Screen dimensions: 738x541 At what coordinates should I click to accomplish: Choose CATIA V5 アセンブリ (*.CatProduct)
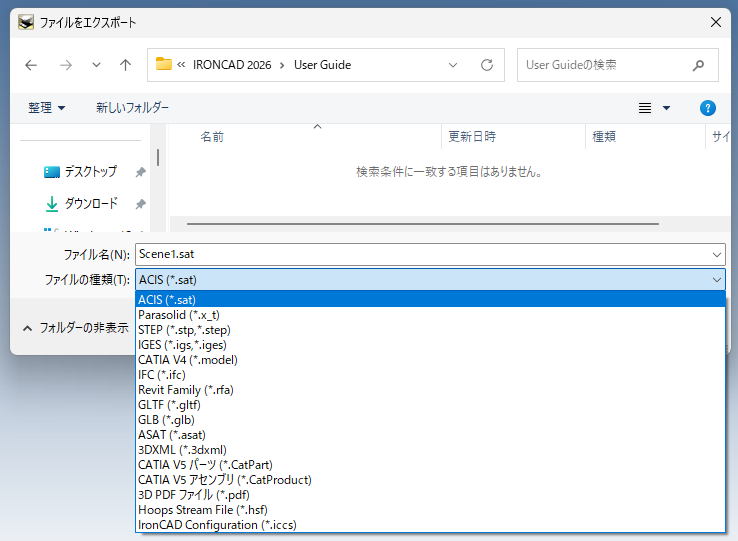[430, 480]
